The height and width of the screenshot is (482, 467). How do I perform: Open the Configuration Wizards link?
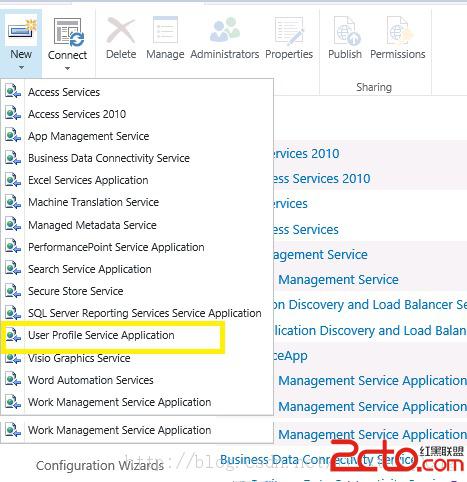tap(100, 466)
